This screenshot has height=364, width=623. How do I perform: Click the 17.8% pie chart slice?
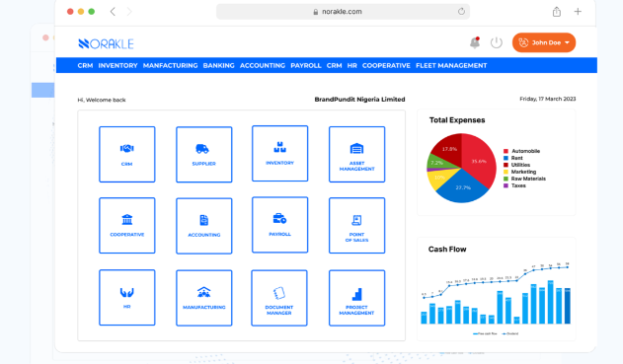[450, 149]
